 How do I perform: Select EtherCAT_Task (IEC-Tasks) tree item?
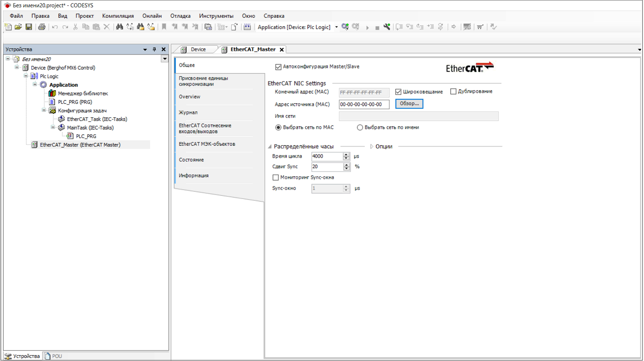[97, 119]
